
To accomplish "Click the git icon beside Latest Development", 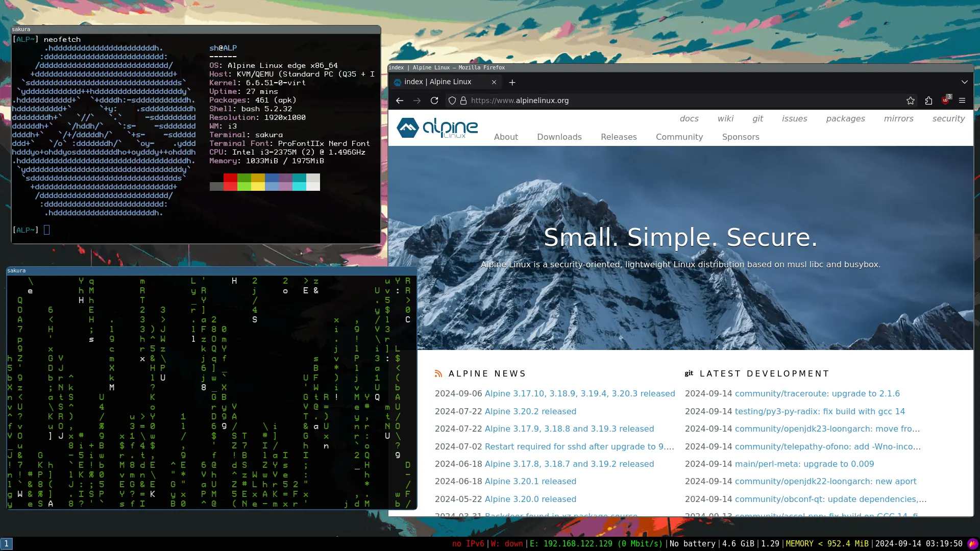I will [689, 374].
